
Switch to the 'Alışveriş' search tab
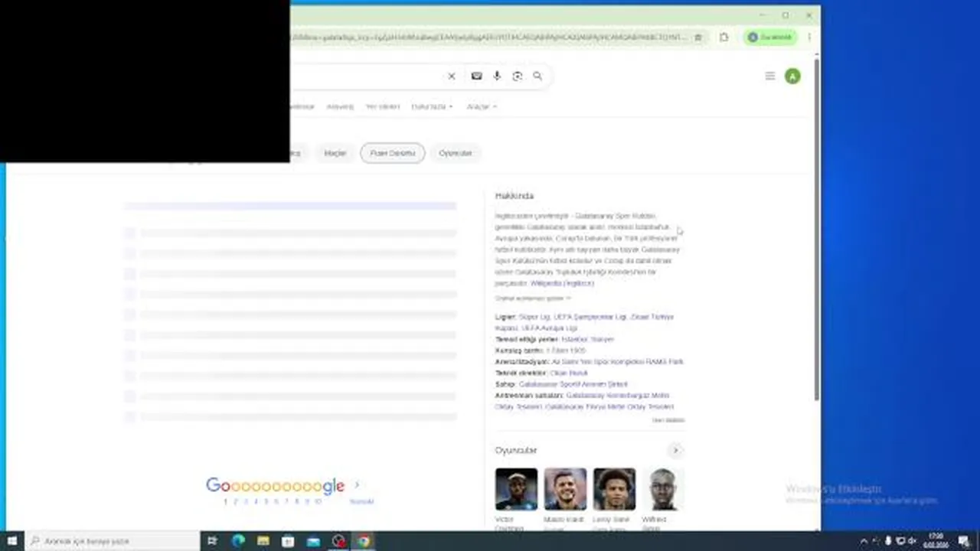(x=340, y=106)
